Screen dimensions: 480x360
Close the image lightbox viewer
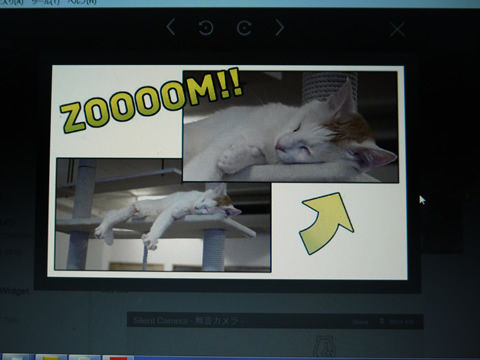397,30
